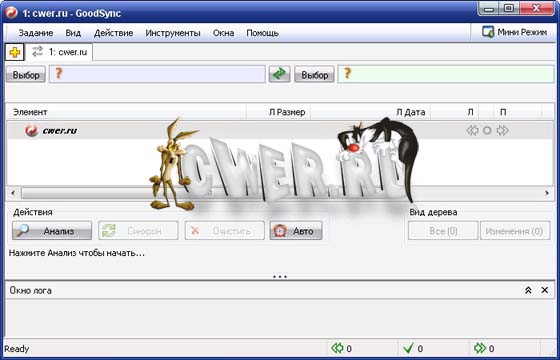Screen dimensions: 560x360
Task: Close the log window panel
Action: click(x=545, y=290)
